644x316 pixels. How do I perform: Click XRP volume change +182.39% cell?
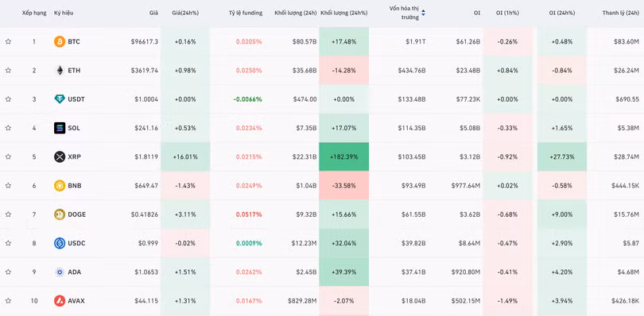[x=343, y=156]
